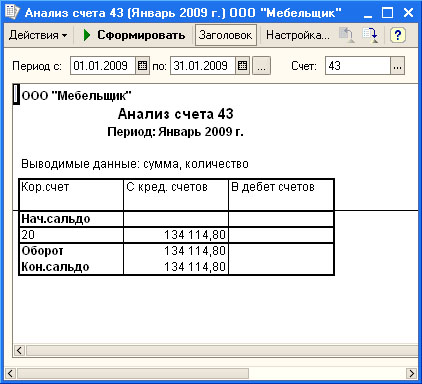Open the calendar for the start date

tap(142, 66)
